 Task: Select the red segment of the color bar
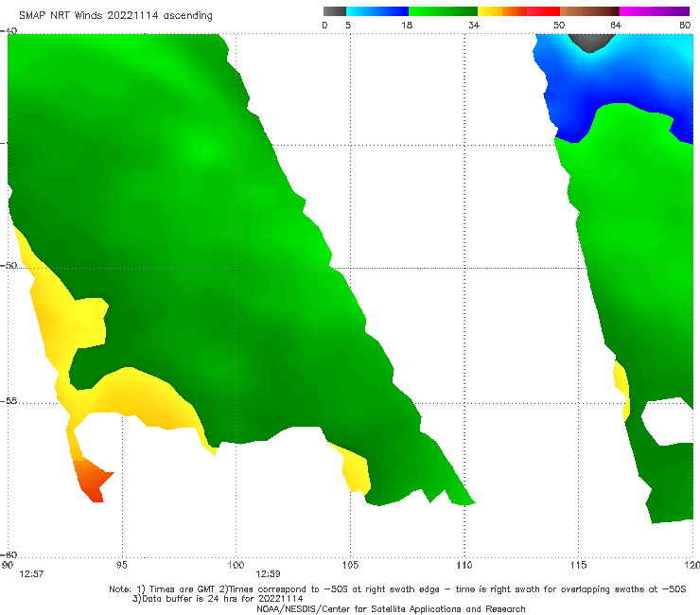click(x=543, y=11)
